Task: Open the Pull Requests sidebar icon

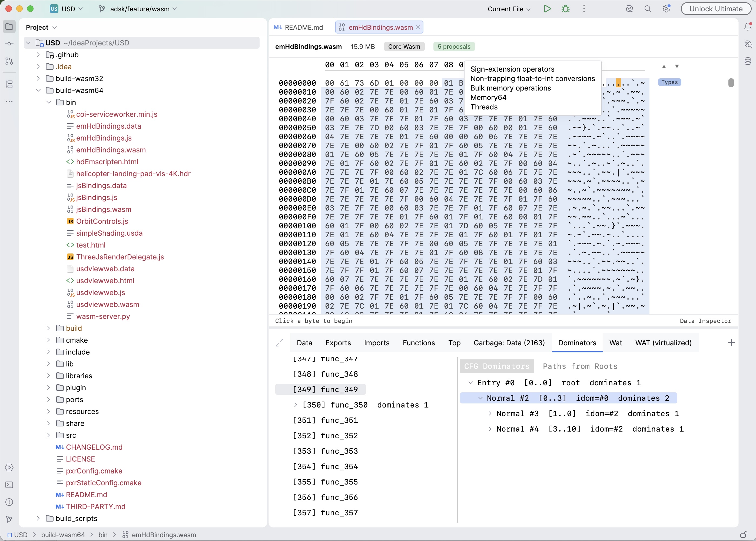Action: point(9,61)
